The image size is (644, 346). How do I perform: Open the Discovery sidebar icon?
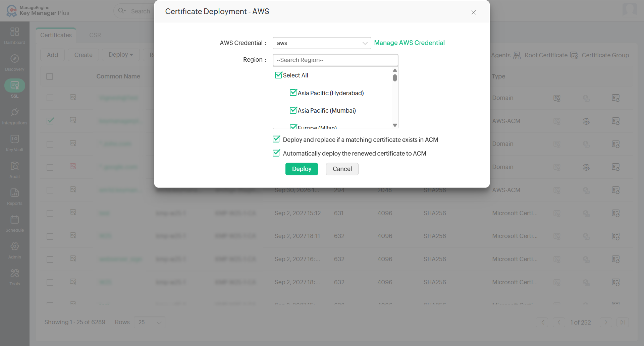click(14, 62)
